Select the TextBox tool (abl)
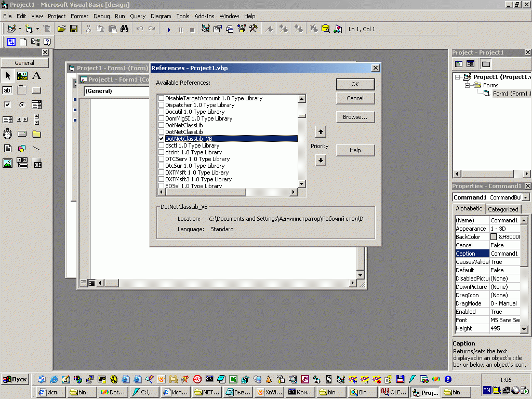 7,90
